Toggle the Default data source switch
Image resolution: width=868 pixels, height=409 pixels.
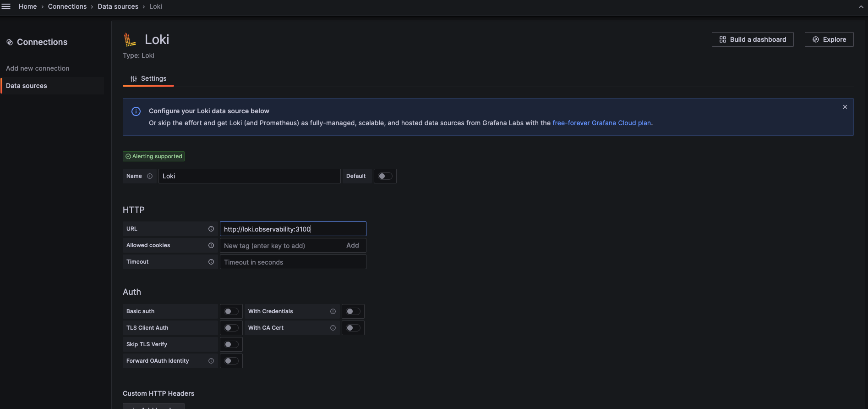coord(385,176)
